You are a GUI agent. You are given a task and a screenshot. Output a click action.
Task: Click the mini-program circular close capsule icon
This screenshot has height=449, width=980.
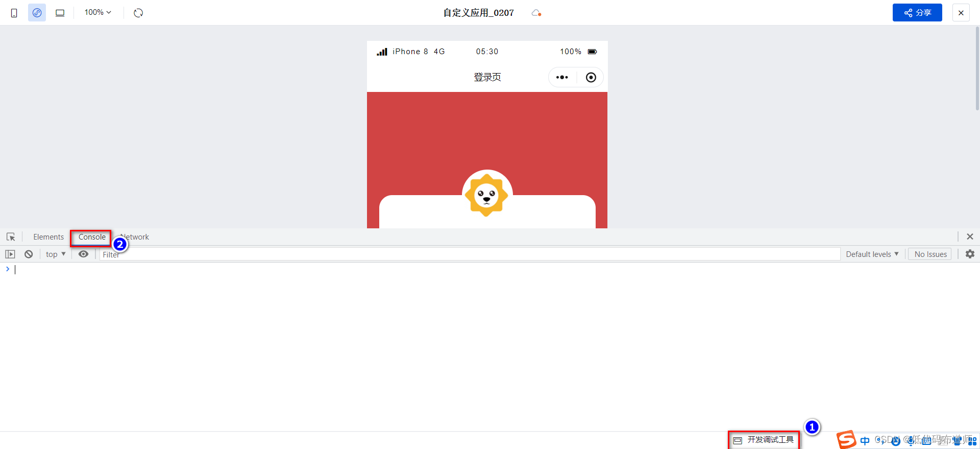pos(591,77)
